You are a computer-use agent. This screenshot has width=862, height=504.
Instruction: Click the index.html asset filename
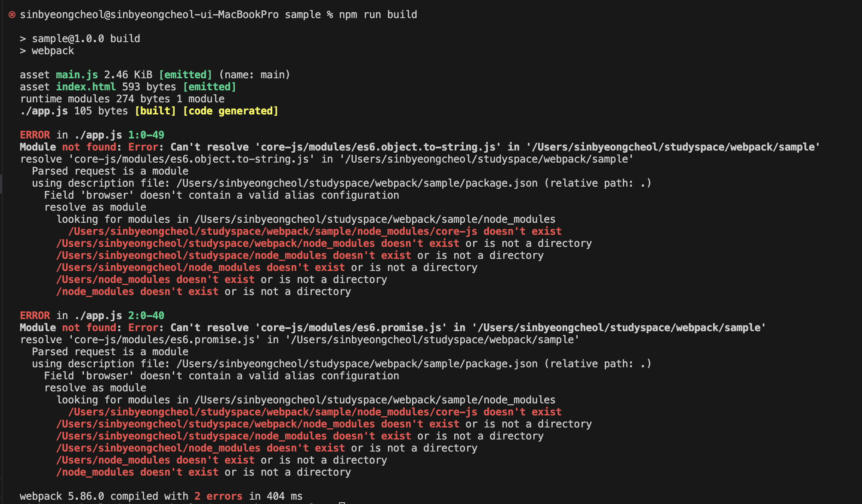click(x=86, y=87)
